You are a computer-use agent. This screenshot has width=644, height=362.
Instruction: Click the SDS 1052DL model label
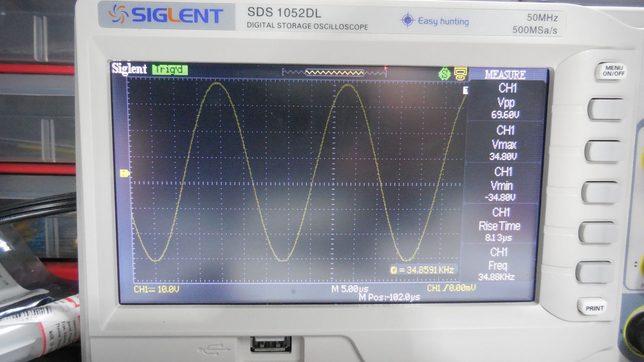point(284,13)
